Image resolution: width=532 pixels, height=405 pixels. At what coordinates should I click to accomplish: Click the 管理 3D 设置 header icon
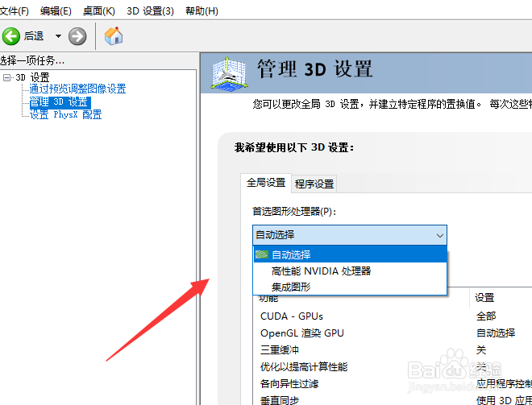[229, 74]
